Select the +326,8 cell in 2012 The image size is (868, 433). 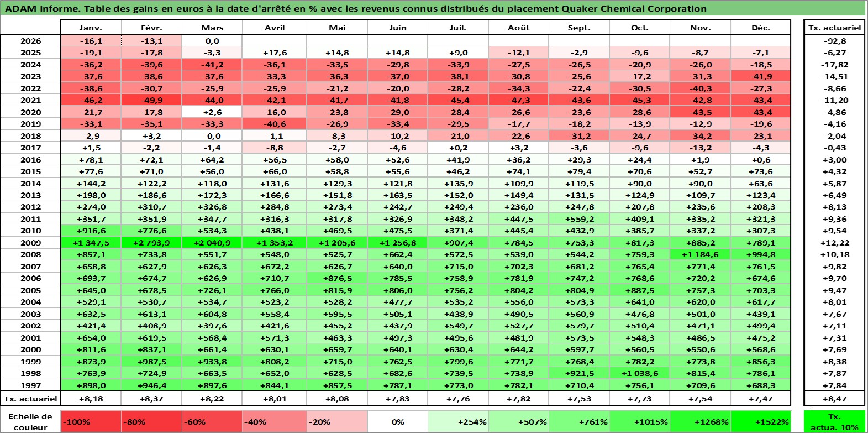(212, 207)
